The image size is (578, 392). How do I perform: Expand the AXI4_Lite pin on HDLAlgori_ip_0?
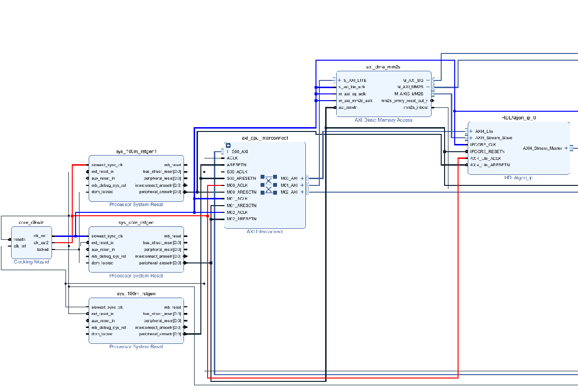471,131
